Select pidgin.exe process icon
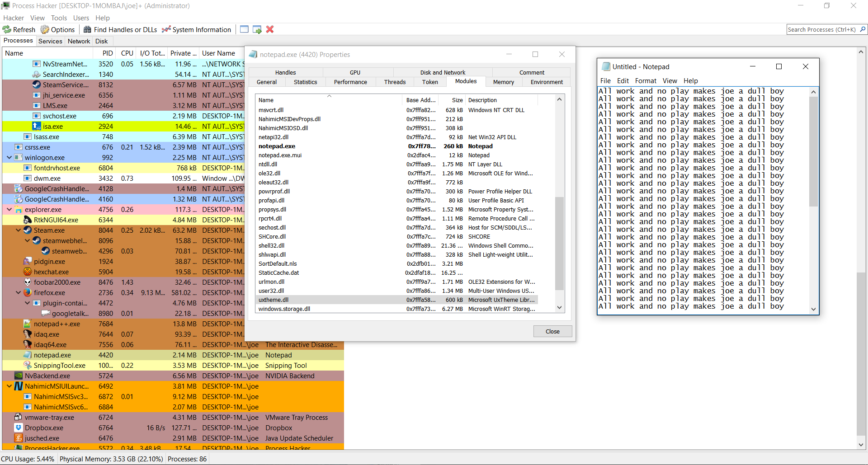The image size is (868, 465). tap(28, 261)
